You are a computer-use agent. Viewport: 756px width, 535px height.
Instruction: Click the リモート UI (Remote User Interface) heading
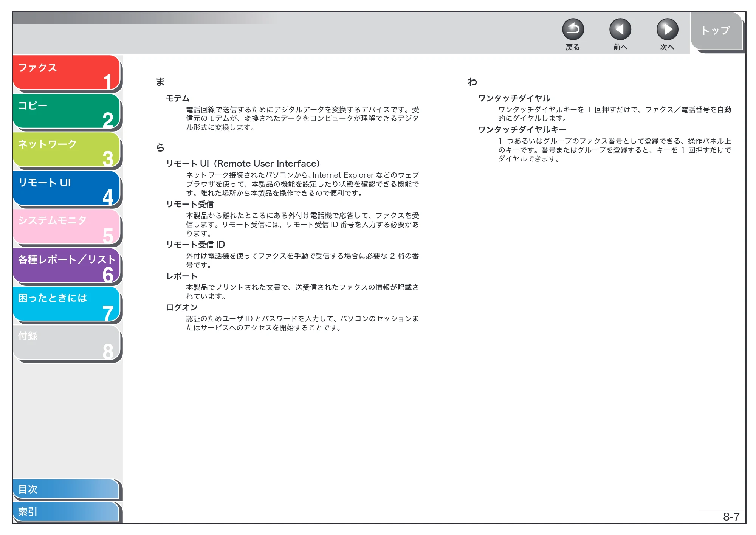point(243,164)
